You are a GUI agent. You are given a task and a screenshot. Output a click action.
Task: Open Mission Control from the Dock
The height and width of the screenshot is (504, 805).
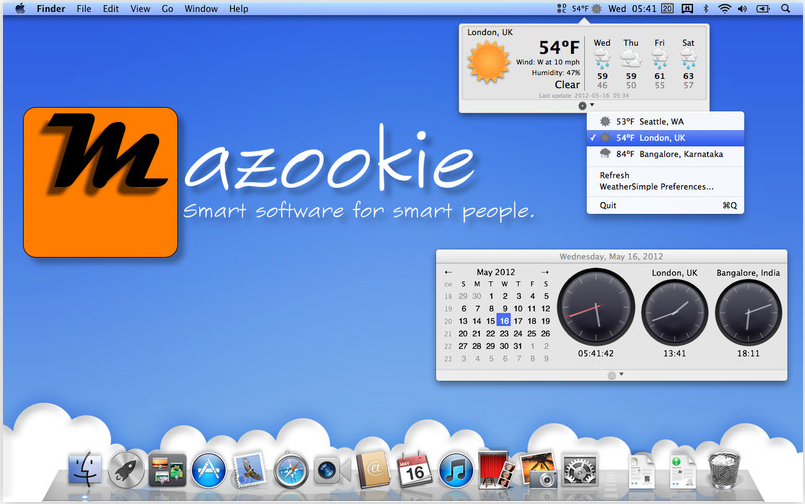click(x=167, y=470)
